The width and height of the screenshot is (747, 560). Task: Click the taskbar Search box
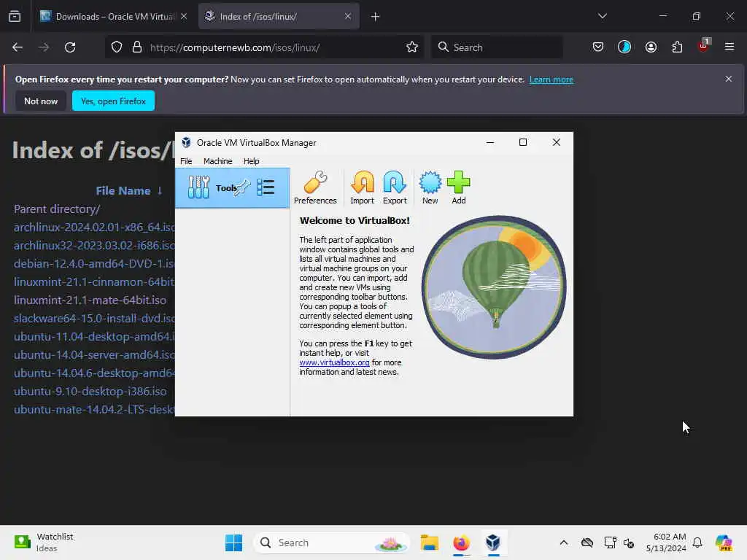pyautogui.click(x=332, y=542)
